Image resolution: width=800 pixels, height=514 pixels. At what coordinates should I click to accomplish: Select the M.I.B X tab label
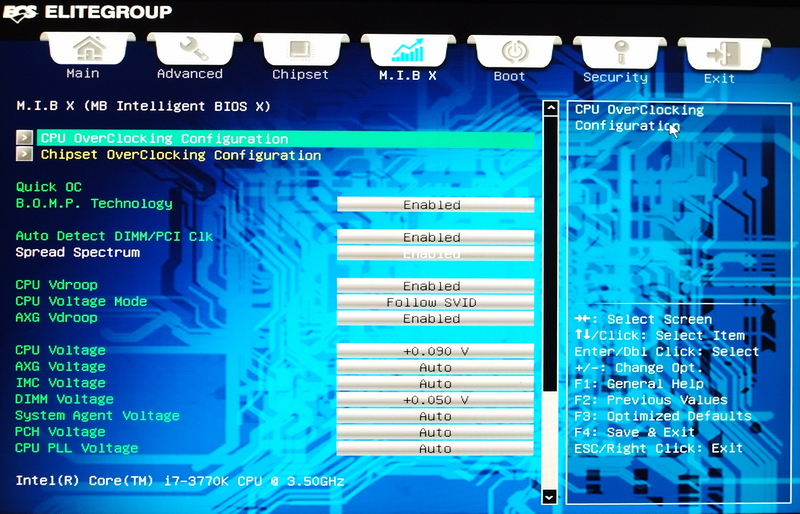coord(408,76)
